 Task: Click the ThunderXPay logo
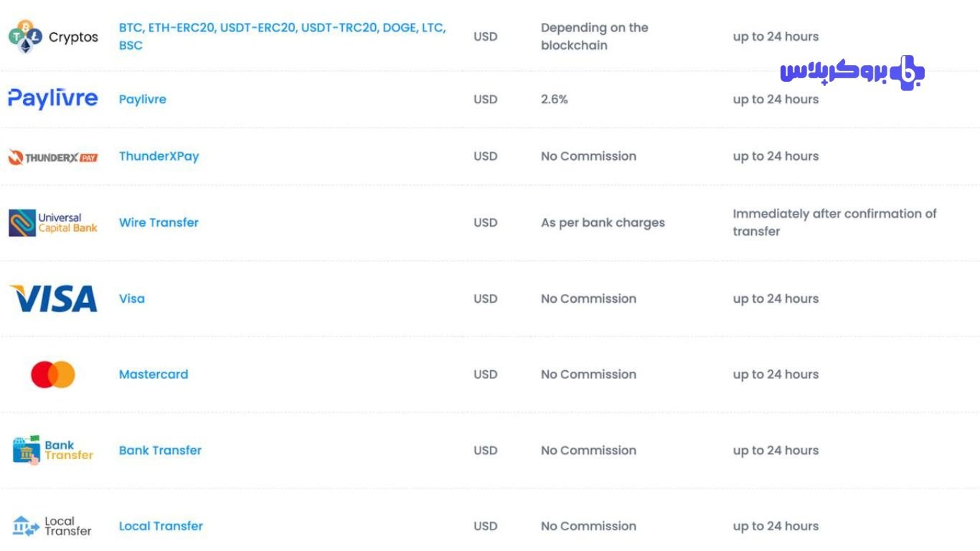click(53, 157)
